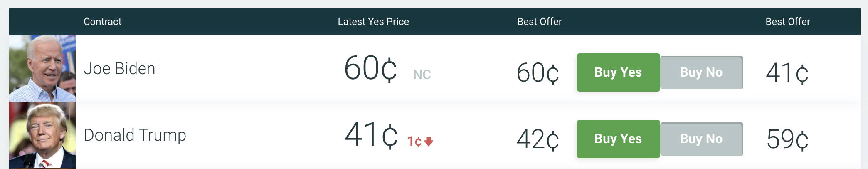Select the Donald Trump contract name
Viewport: 868px width, 169px height.
tap(135, 135)
